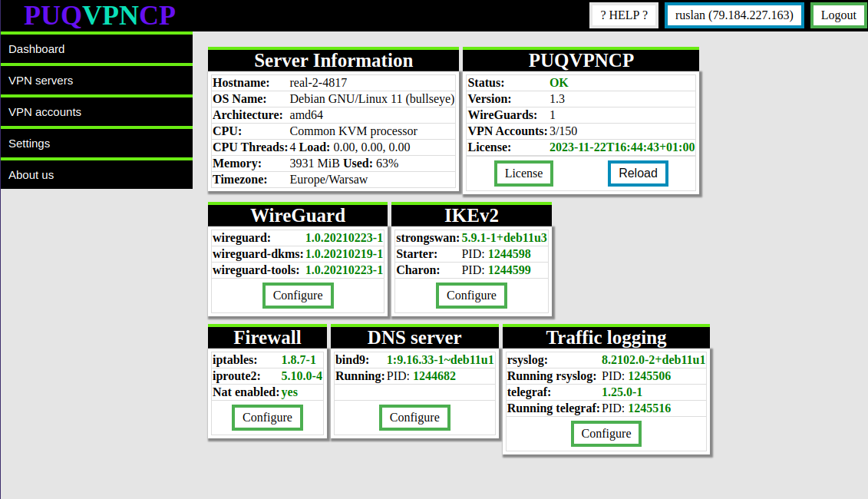The width and height of the screenshot is (868, 499).
Task: Open the About us page
Action: point(97,175)
